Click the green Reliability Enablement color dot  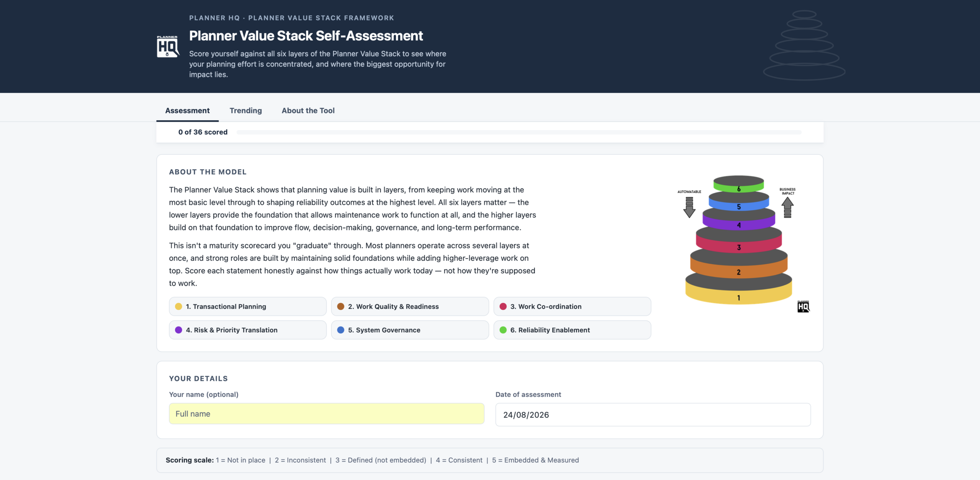tap(503, 330)
